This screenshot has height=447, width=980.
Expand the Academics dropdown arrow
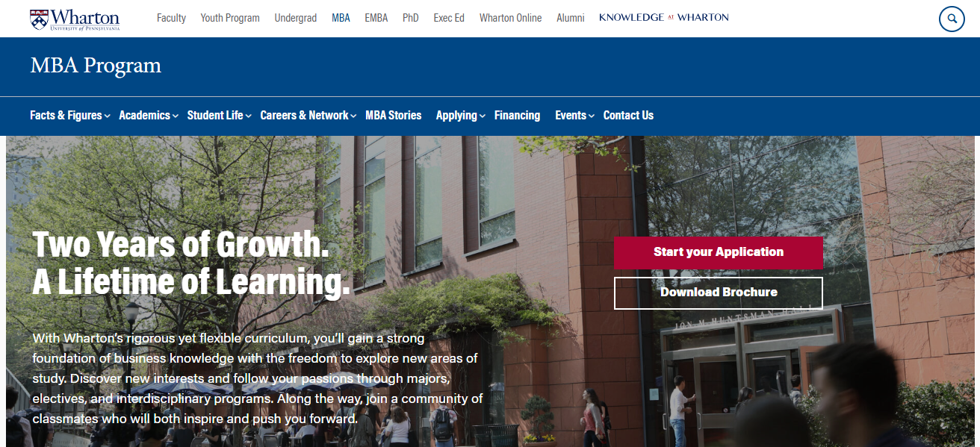point(176,116)
